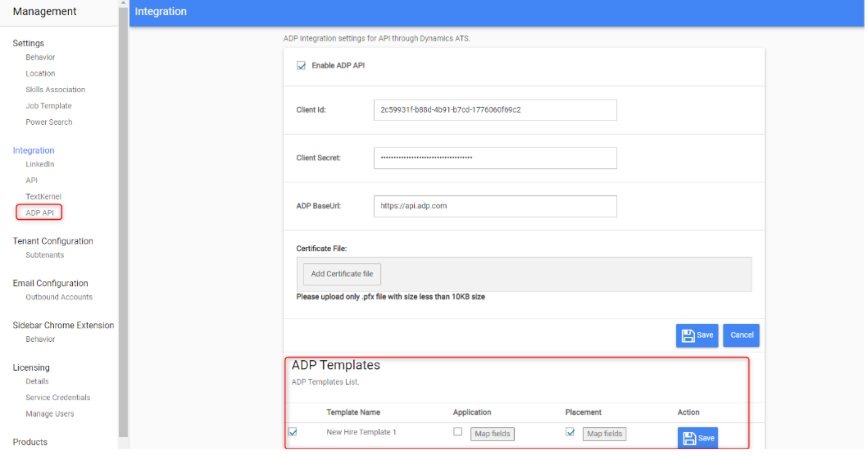Open the Behavior settings under Settings
The image size is (868, 457).
(40, 57)
